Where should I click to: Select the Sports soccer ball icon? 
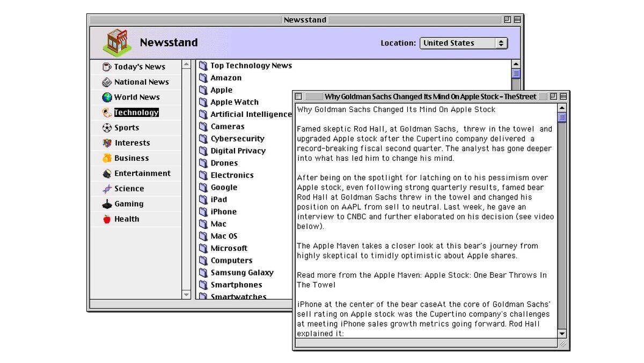pyautogui.click(x=107, y=128)
